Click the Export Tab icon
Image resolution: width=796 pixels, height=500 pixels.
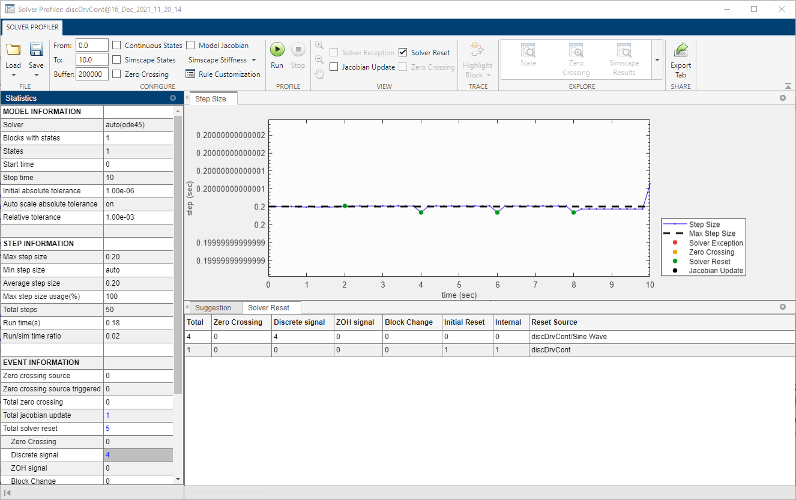[680, 50]
